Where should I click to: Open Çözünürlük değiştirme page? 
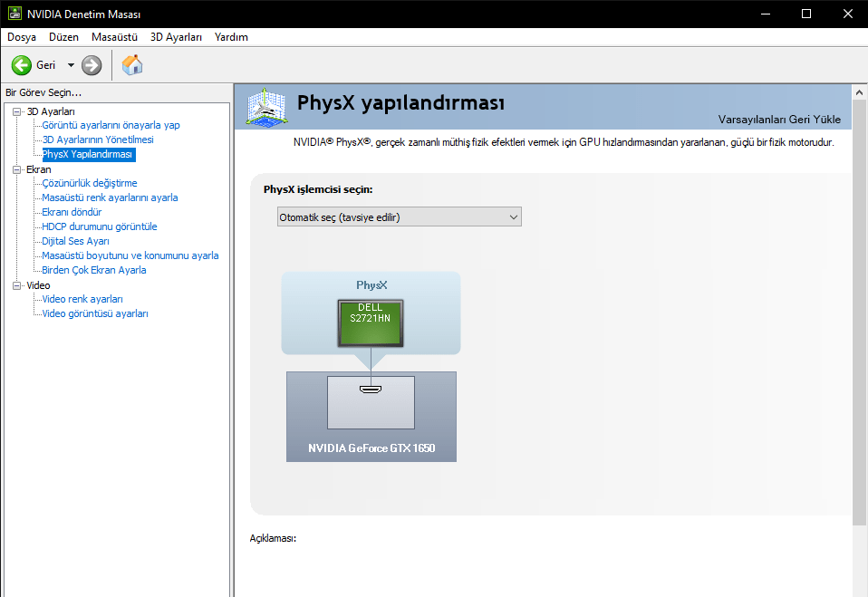[x=89, y=183]
